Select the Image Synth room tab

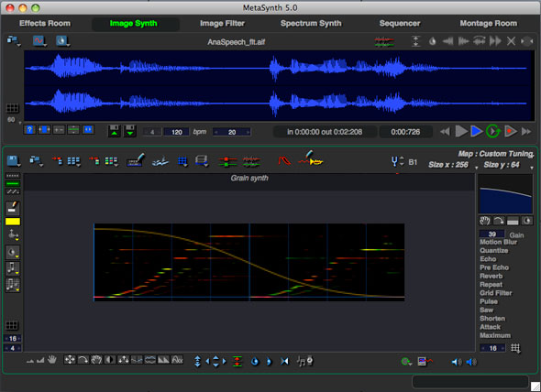[134, 23]
